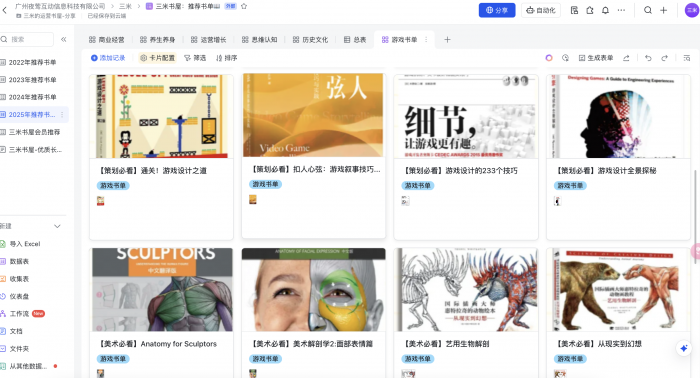The image size is (700, 378).
Task: Open the 通关！游戏设计之道 card cover
Action: click(161, 116)
